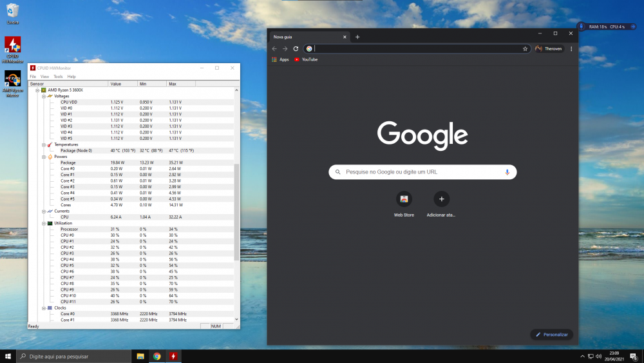Open the Web Store shortcut
The height and width of the screenshot is (363, 644).
click(x=404, y=199)
